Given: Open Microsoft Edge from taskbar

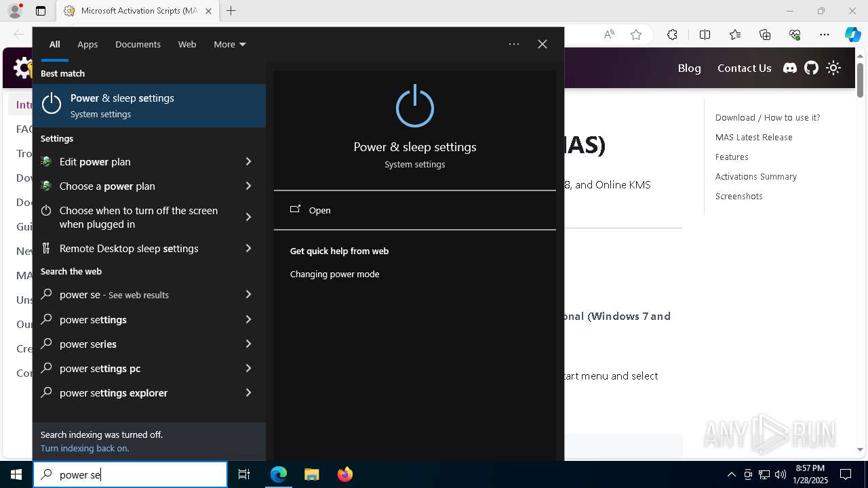Looking at the screenshot, I should (279, 474).
